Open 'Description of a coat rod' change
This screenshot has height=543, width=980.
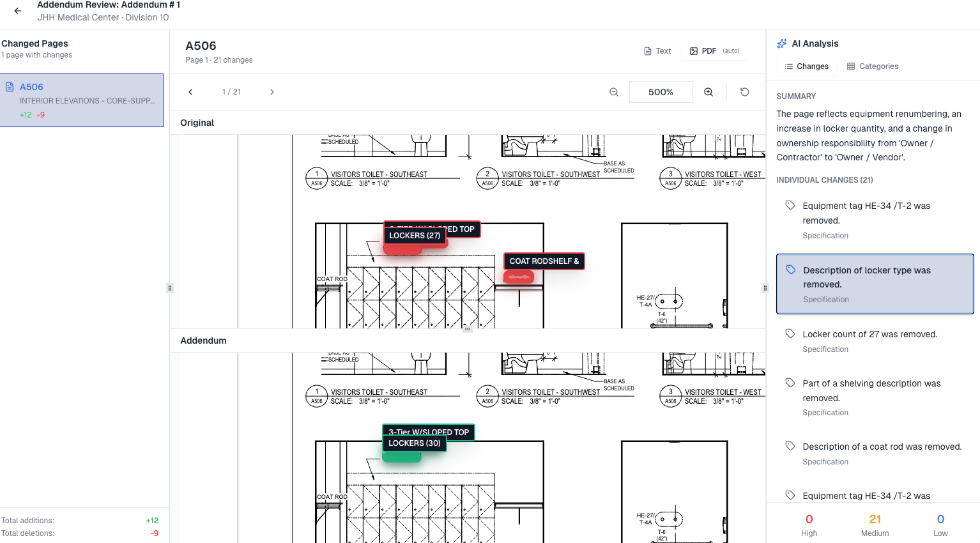point(882,447)
